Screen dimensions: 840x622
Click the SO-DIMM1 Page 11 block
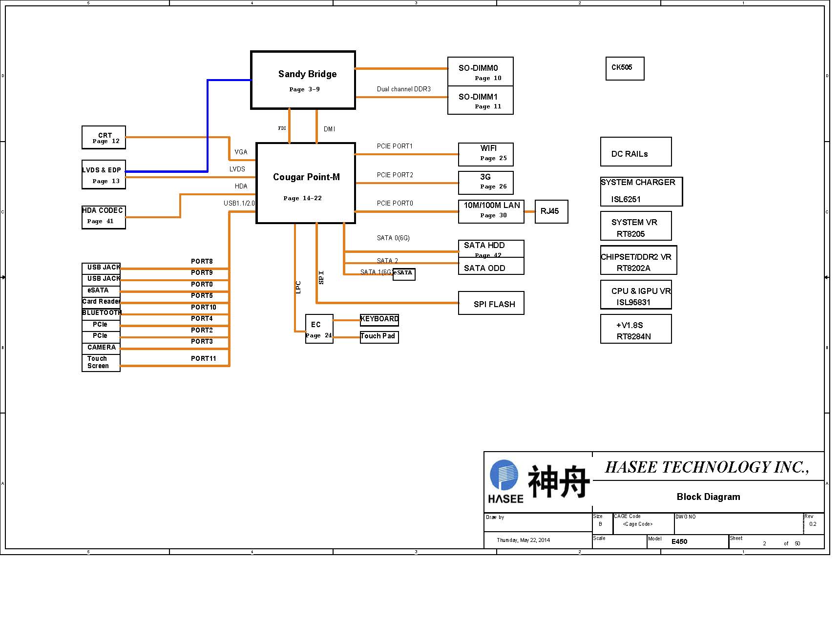480,101
